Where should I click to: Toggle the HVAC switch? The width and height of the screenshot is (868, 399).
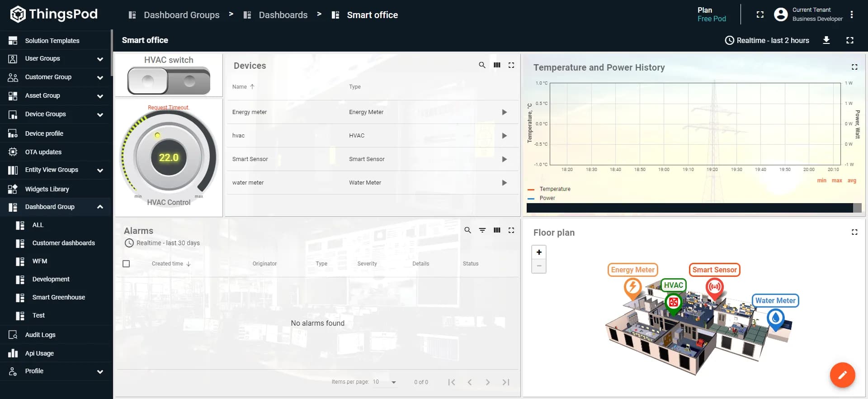(169, 81)
